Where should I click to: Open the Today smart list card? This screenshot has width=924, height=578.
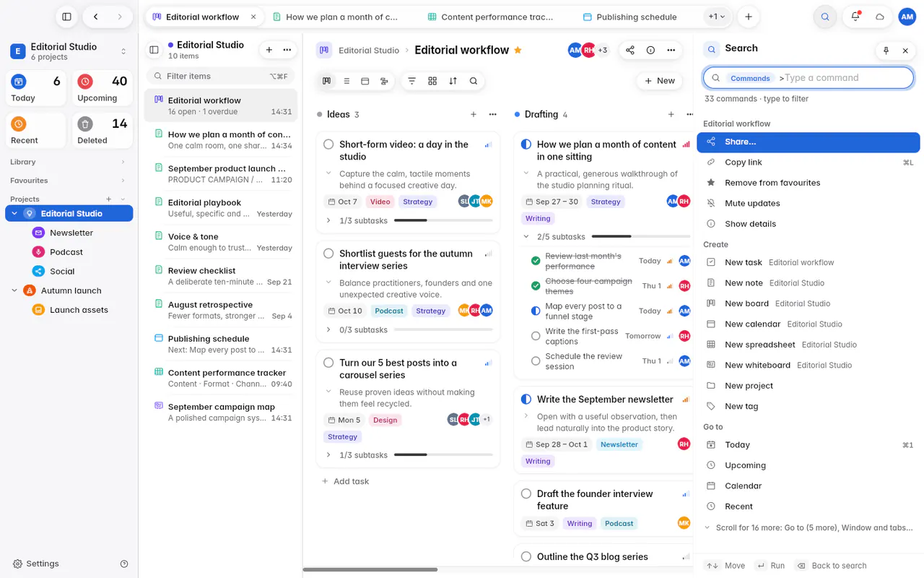point(36,89)
